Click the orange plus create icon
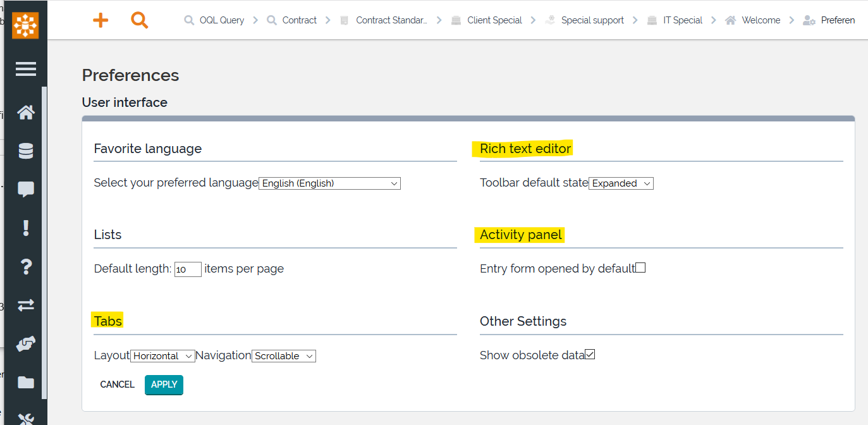 (x=101, y=20)
